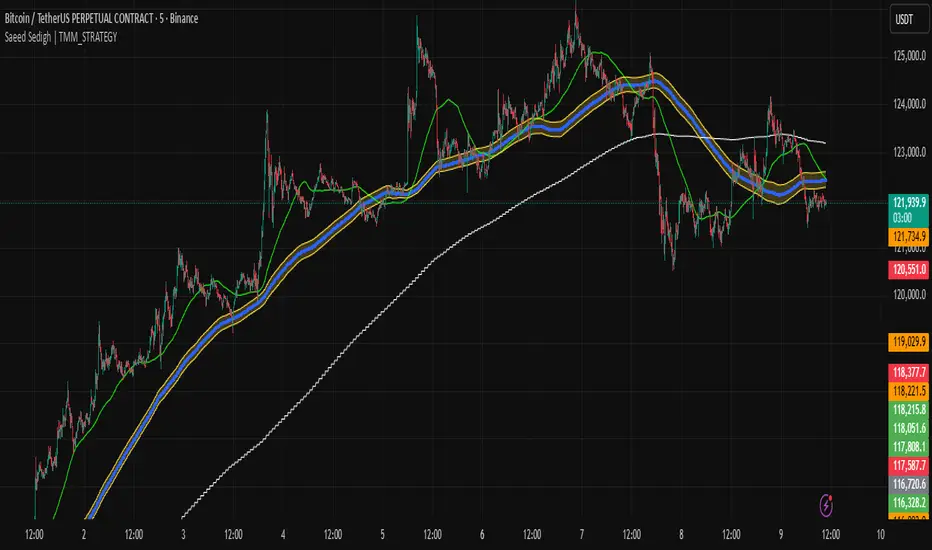This screenshot has width=932, height=550.
Task: Click the 123,000.0 price scale label
Action: [909, 152]
